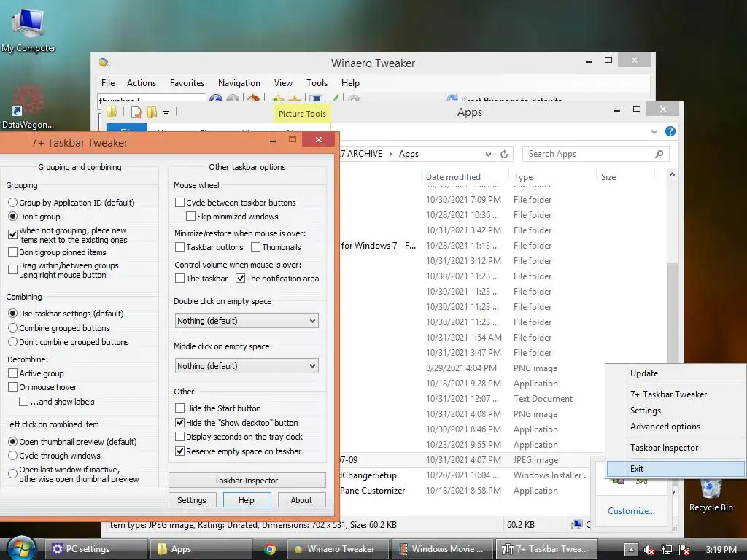Select Cycle through windows radio button
This screenshot has height=560, width=747.
13,455
